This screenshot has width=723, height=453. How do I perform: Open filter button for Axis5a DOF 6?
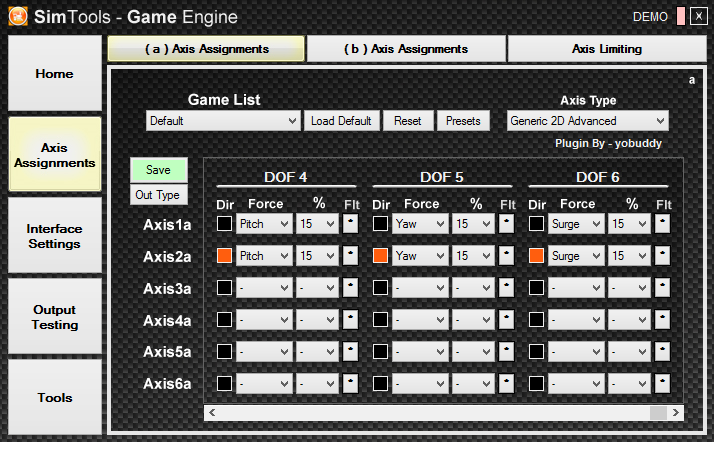point(662,352)
